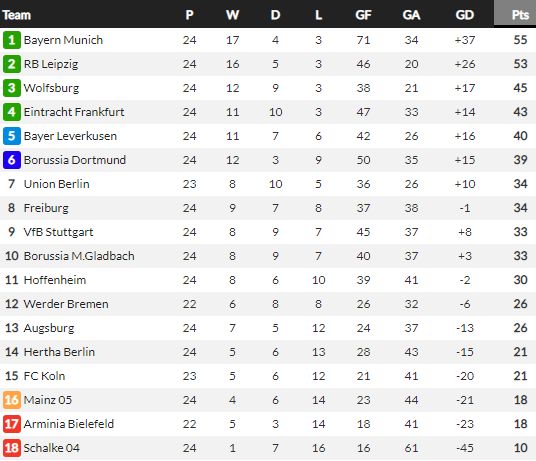Click the green position 4 badge
Image resolution: width=536 pixels, height=461 pixels.
pos(12,112)
